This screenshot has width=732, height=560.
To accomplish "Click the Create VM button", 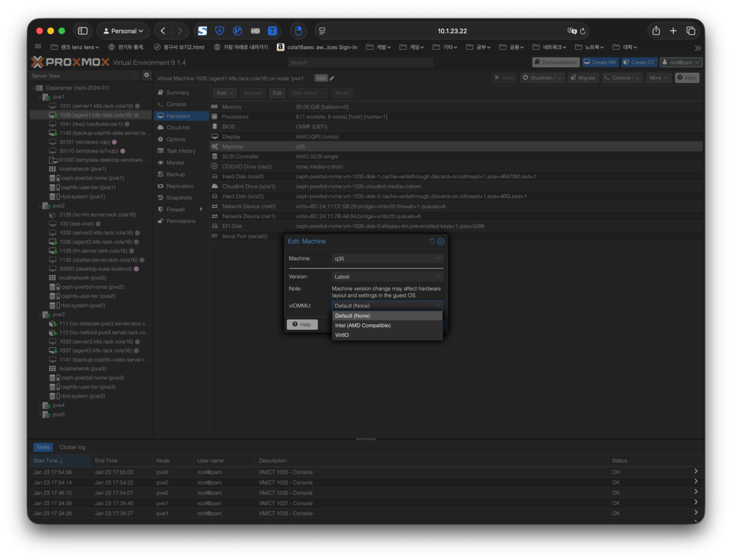I will tap(600, 62).
